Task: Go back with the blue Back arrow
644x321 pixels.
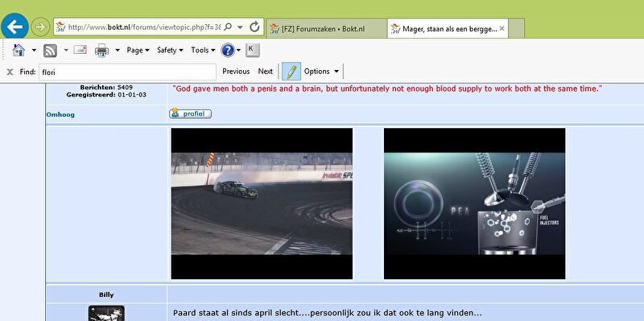Action: pyautogui.click(x=14, y=27)
